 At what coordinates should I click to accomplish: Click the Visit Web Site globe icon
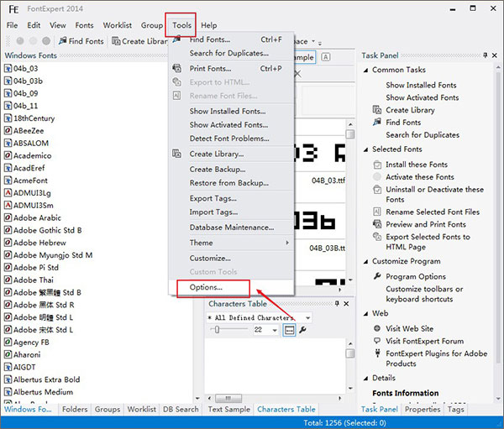click(377, 327)
